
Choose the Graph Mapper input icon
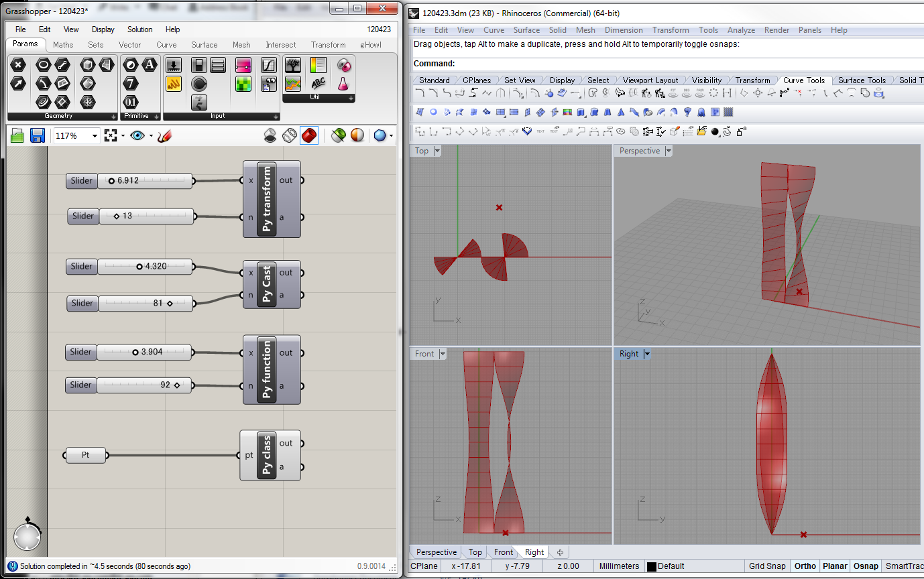[268, 65]
